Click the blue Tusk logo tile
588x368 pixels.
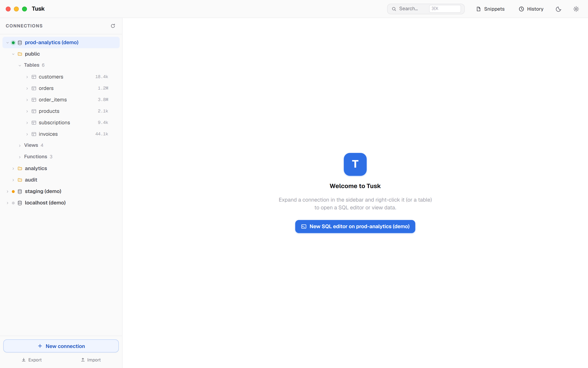pyautogui.click(x=355, y=164)
